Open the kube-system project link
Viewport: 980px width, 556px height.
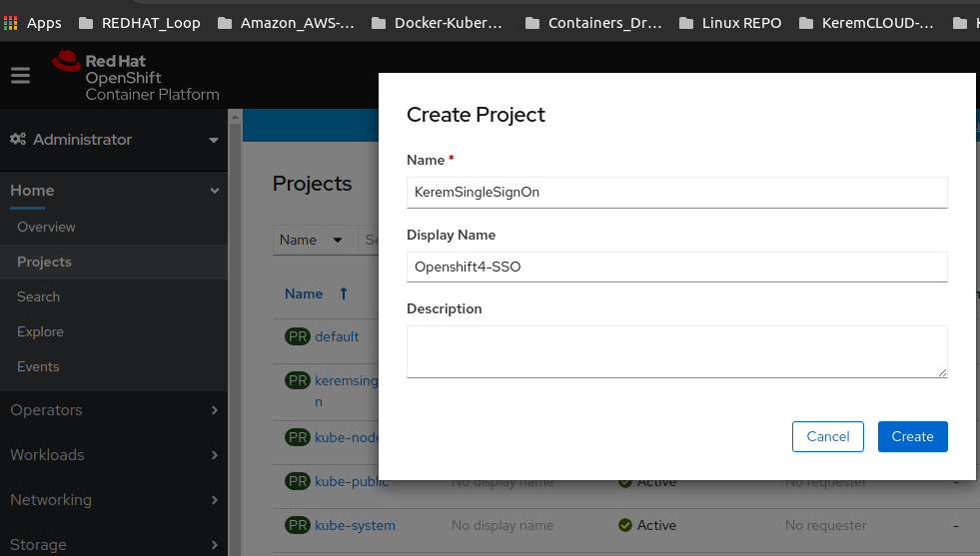point(355,525)
